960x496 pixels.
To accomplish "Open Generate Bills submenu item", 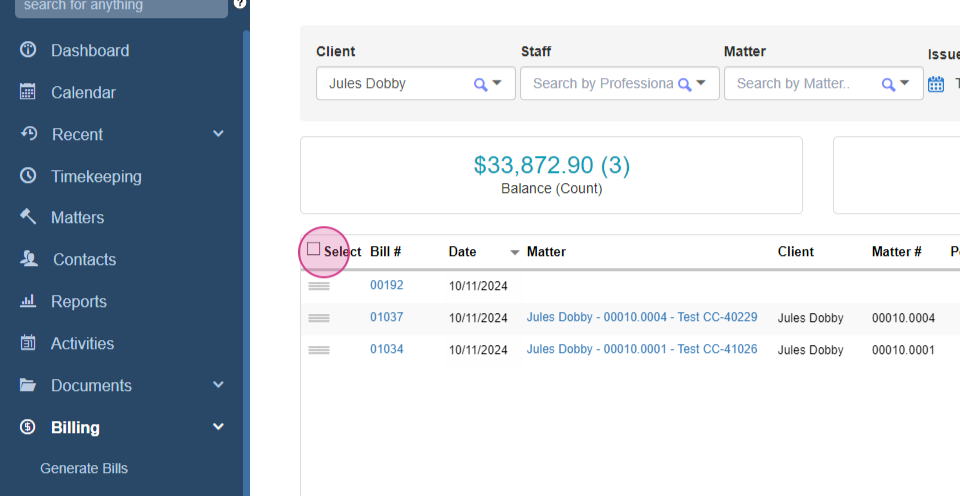I will tap(84, 468).
